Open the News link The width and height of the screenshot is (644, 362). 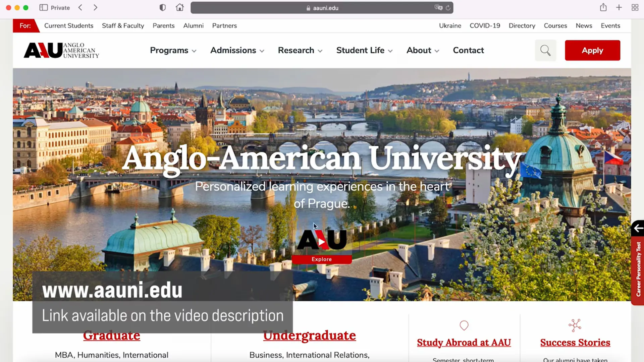pyautogui.click(x=584, y=26)
